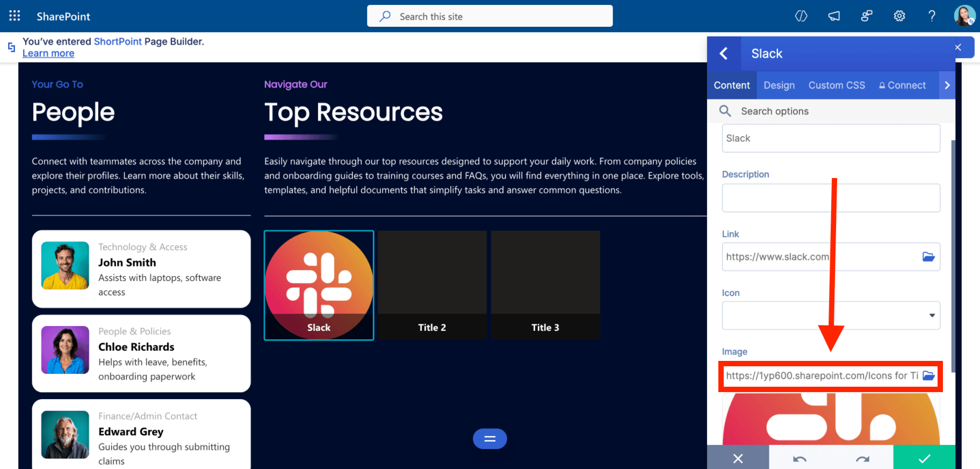Undo the last change

pos(800,458)
